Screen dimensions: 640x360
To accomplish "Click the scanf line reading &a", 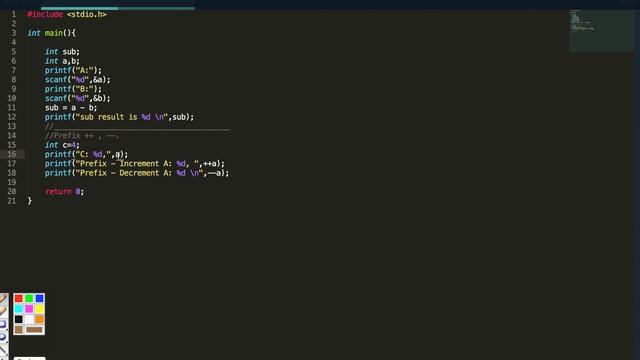I will pos(78,80).
